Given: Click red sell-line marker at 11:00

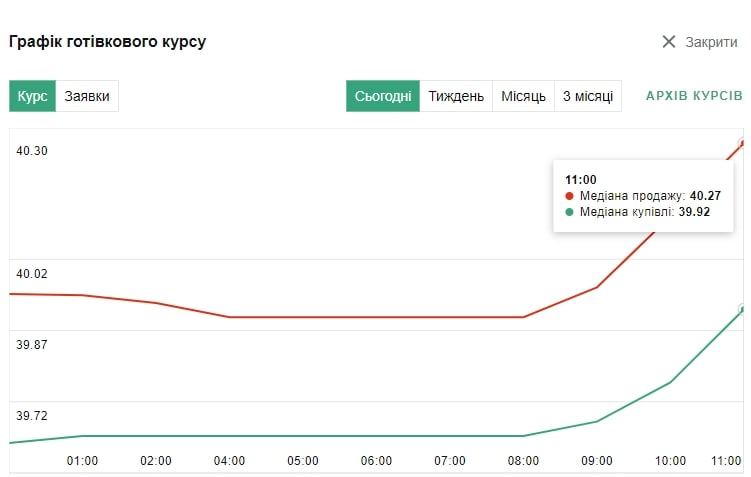Looking at the screenshot, I should pyautogui.click(x=742, y=142).
